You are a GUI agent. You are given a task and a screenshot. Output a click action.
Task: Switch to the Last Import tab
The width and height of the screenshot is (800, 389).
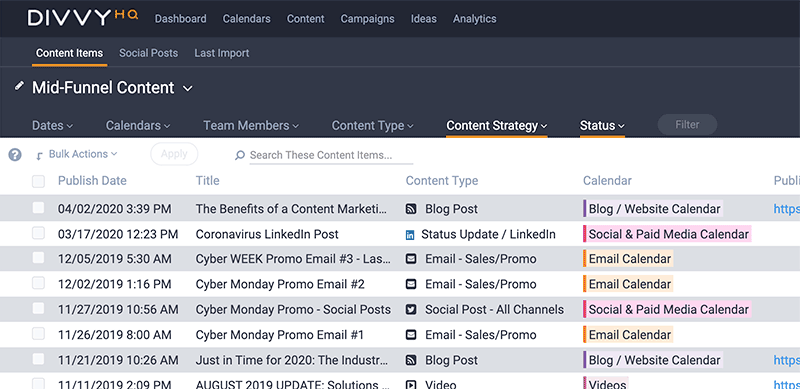(x=222, y=53)
